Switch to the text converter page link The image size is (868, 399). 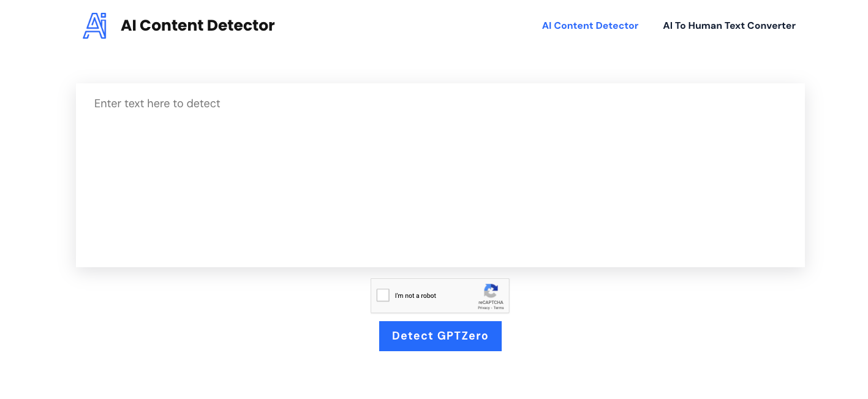click(x=729, y=26)
